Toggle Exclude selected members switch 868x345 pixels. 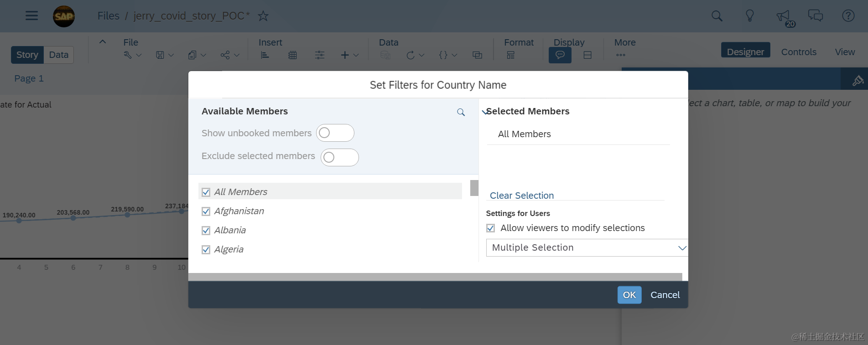click(x=339, y=157)
